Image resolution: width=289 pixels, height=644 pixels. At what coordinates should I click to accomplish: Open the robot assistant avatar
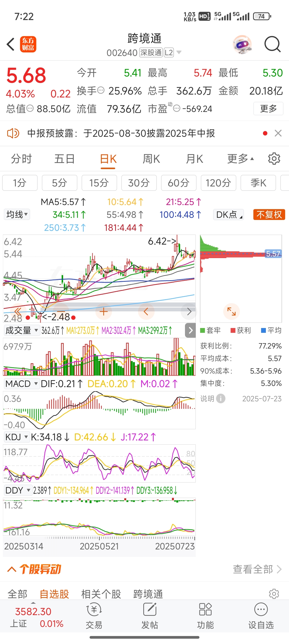click(242, 44)
